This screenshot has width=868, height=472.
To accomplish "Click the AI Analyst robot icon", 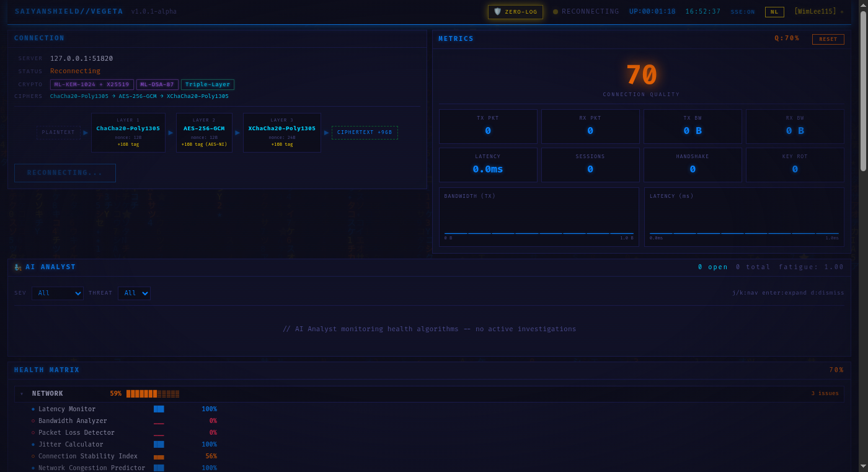I will [17, 267].
